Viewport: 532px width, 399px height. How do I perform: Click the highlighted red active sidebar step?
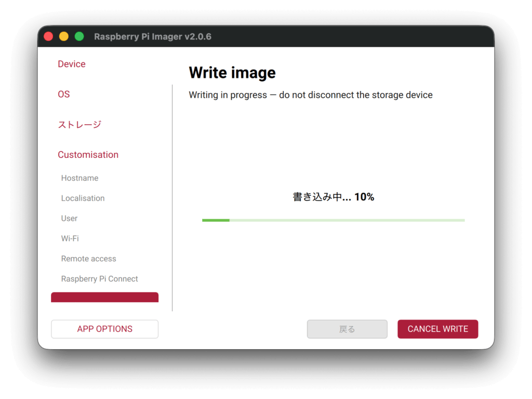tap(104, 298)
